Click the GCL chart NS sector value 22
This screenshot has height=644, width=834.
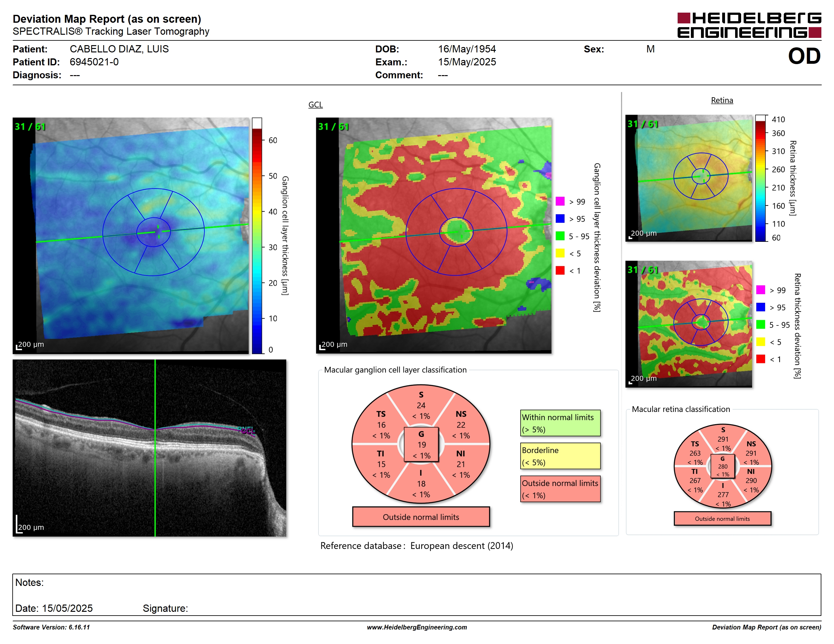click(x=461, y=425)
